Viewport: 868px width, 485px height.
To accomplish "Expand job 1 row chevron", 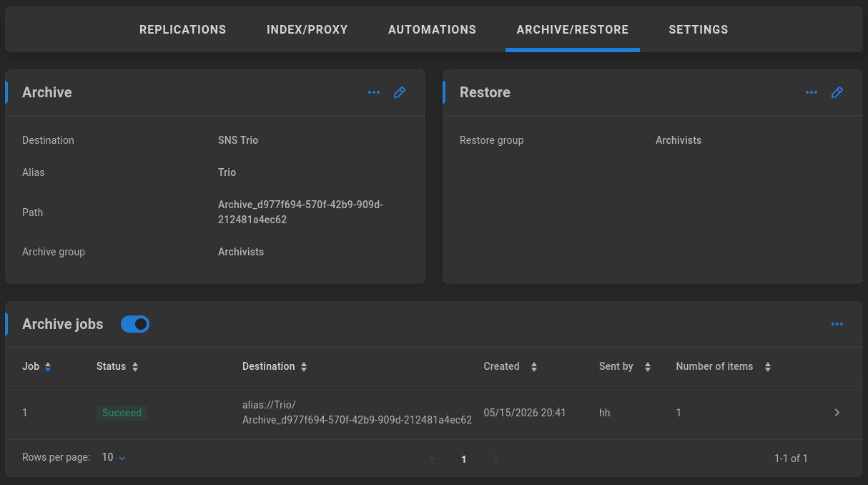I will point(837,413).
